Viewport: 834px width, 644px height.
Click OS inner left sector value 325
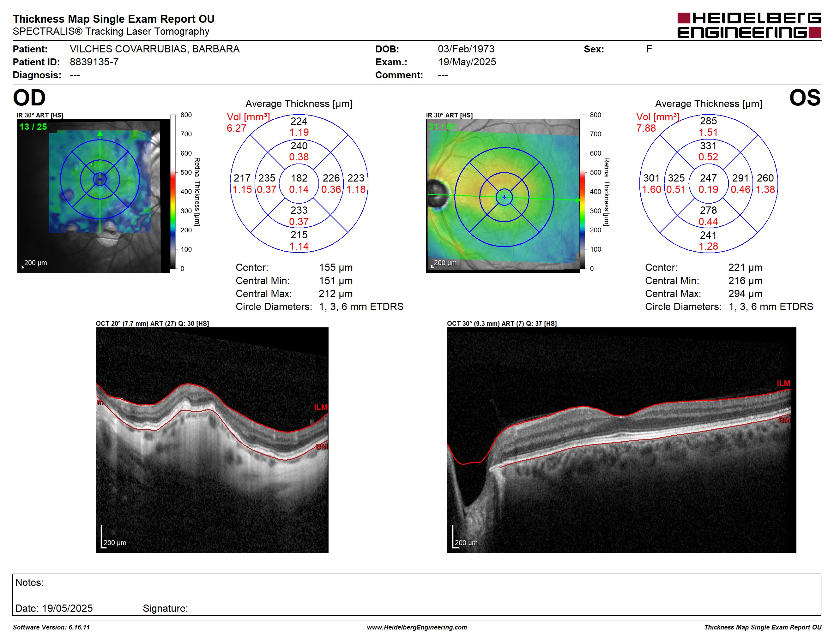[x=676, y=178]
